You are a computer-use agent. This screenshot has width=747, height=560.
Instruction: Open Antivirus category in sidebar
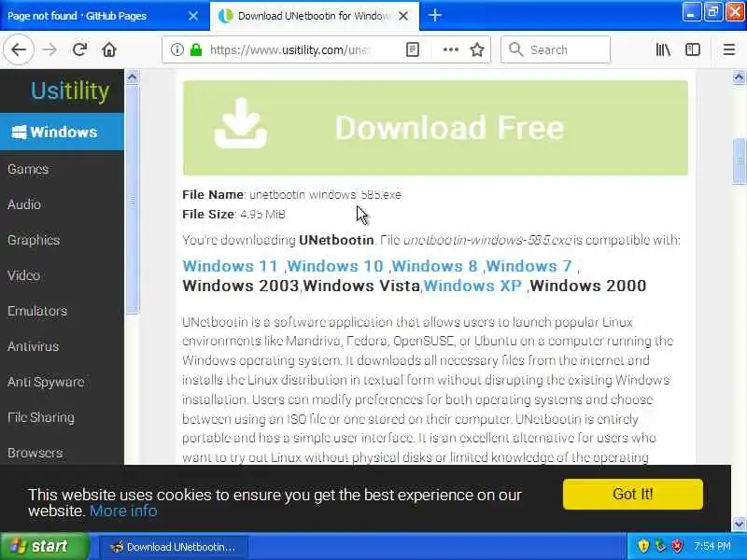click(x=34, y=346)
